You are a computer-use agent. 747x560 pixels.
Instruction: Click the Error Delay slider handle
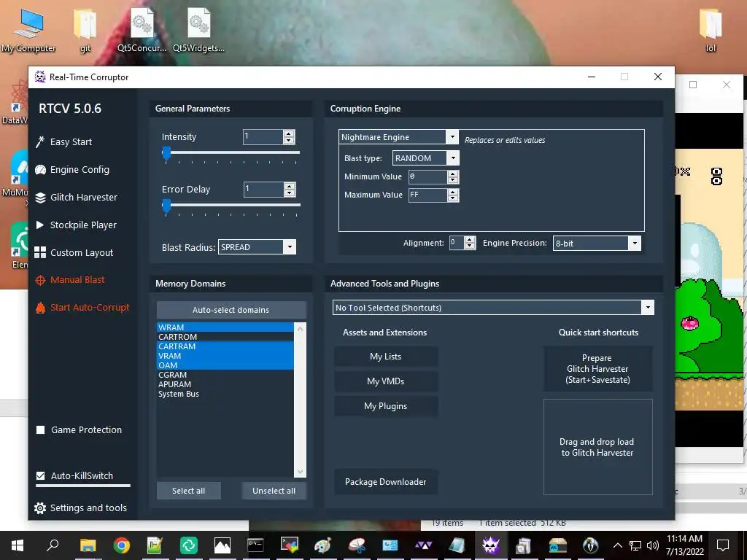(x=166, y=206)
